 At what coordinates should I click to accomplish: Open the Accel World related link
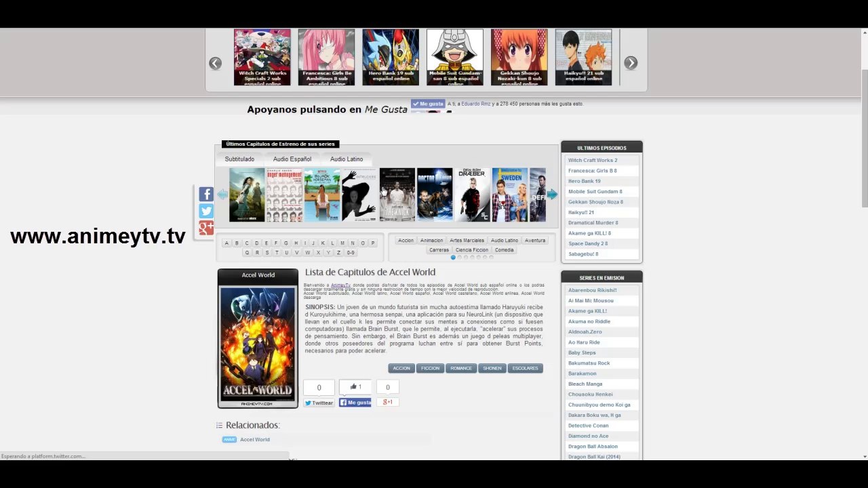coord(255,439)
